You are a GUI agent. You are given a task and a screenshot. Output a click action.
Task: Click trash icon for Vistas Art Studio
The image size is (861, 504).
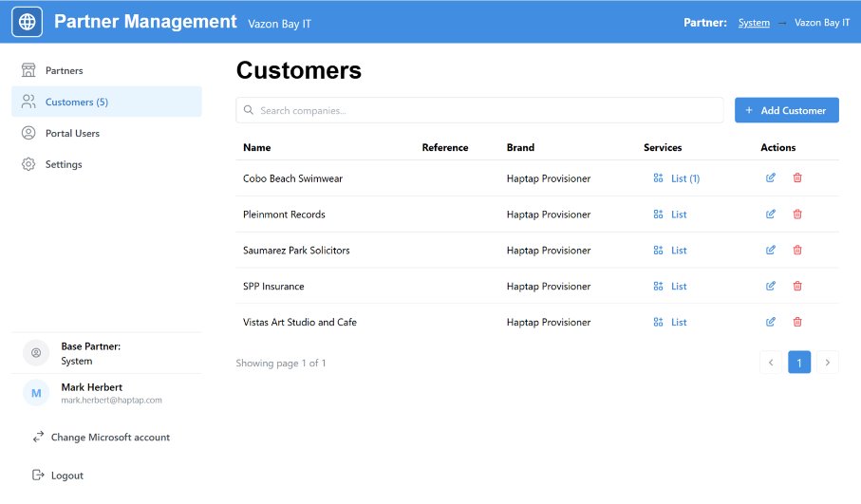click(797, 323)
